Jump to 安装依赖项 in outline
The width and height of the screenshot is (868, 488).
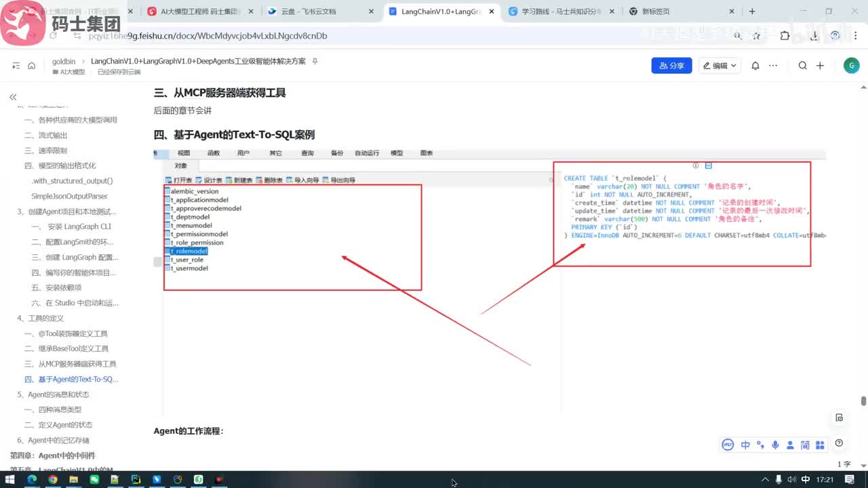56,287
